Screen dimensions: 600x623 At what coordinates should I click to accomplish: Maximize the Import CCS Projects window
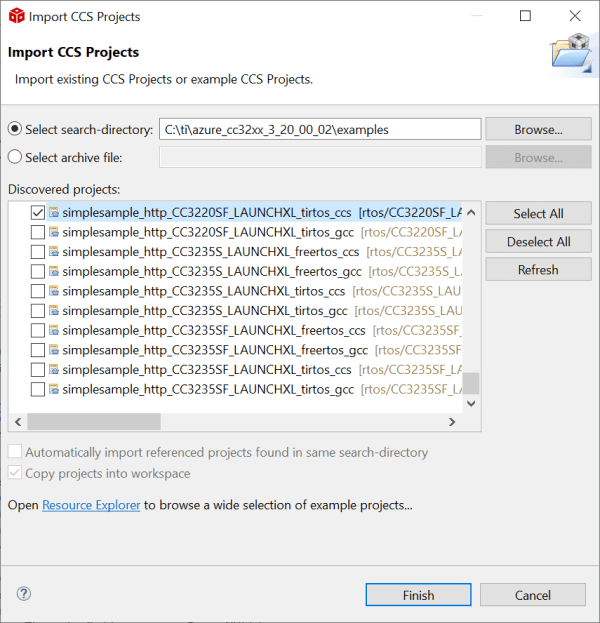tap(525, 16)
